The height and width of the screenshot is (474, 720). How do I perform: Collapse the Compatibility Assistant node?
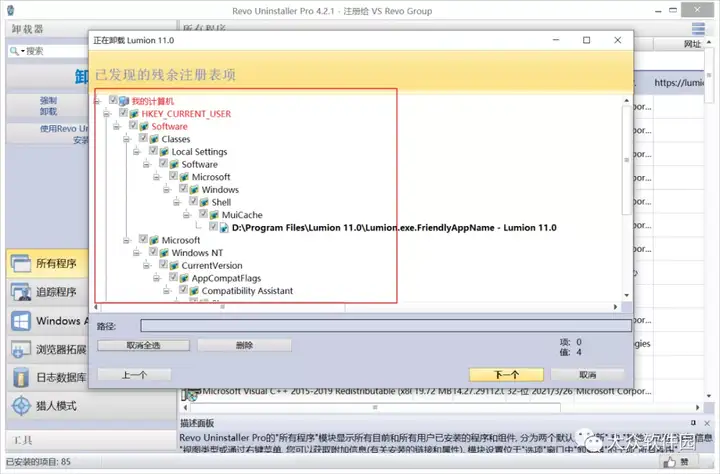click(x=167, y=291)
